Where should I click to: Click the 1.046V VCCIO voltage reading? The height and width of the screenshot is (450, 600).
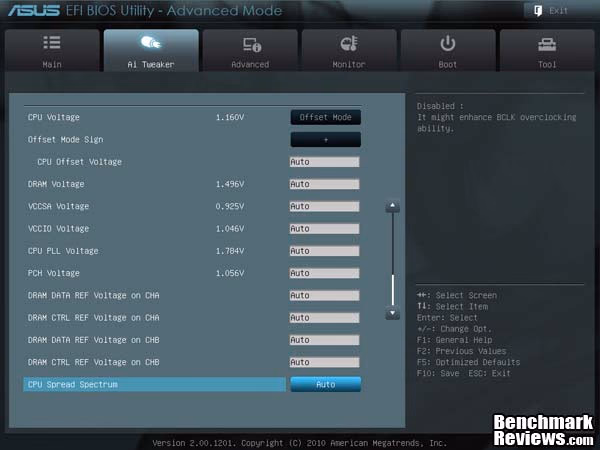point(230,229)
